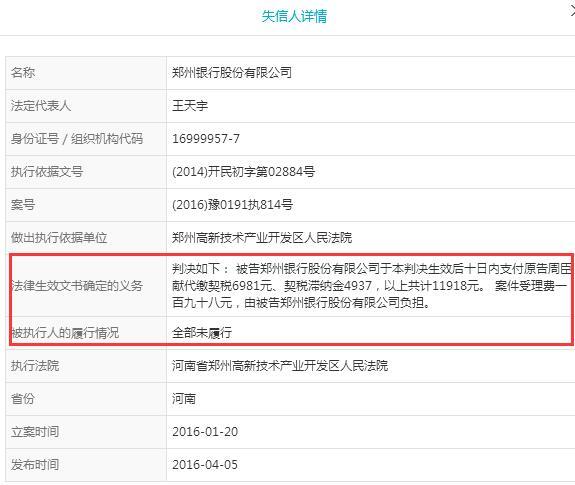Click the 身份证号 / 组织机构代码 label
The width and height of the screenshot is (575, 485).
click(77, 139)
